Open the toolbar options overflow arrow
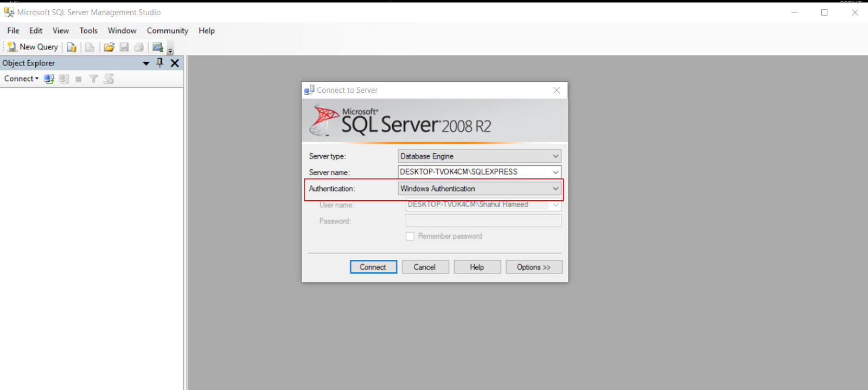 [x=170, y=50]
